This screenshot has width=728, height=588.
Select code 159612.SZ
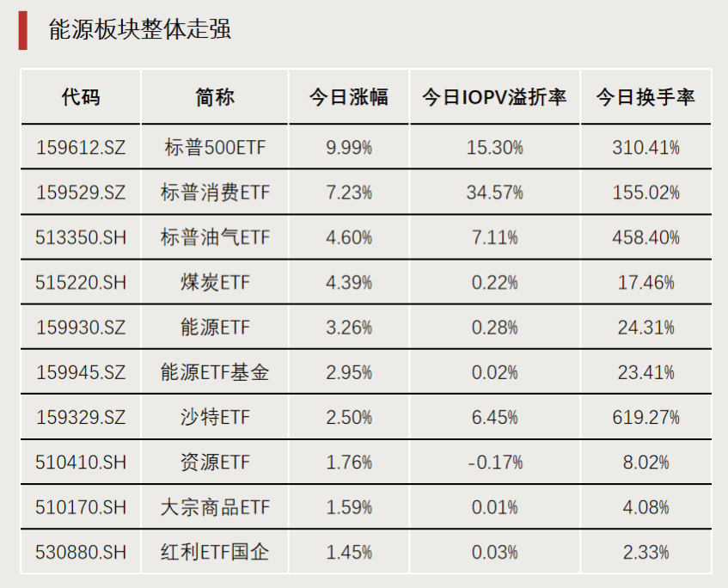[x=81, y=148]
